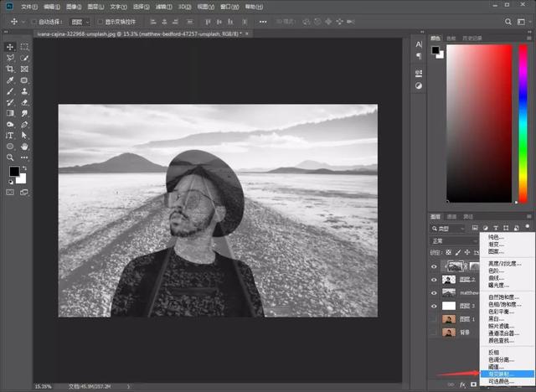
Task: Click the search magnifier in options bar
Action: point(508,22)
